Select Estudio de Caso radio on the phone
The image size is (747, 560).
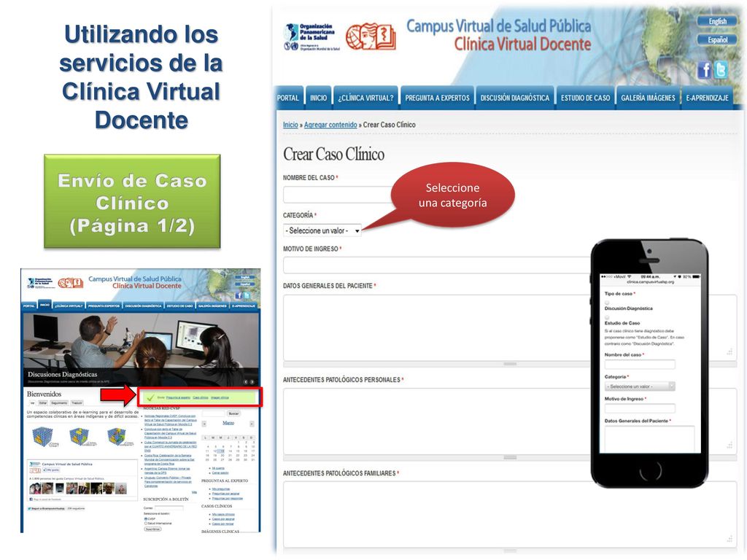point(607,317)
